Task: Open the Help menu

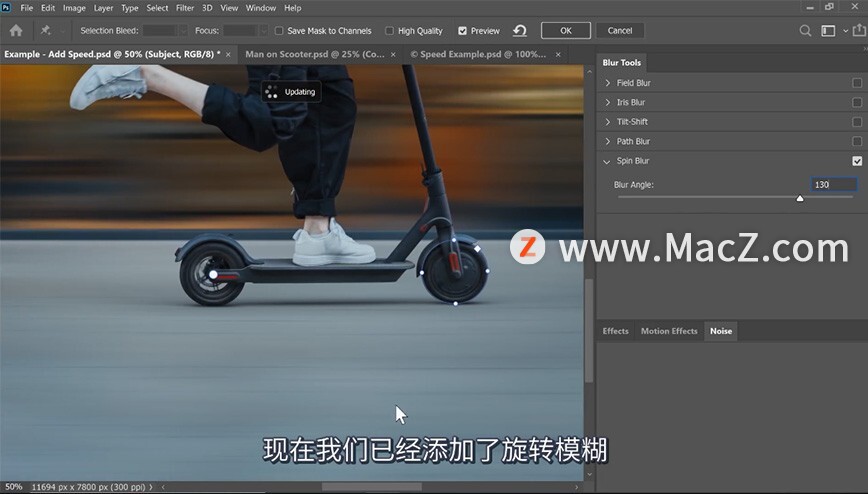Action: click(x=293, y=8)
